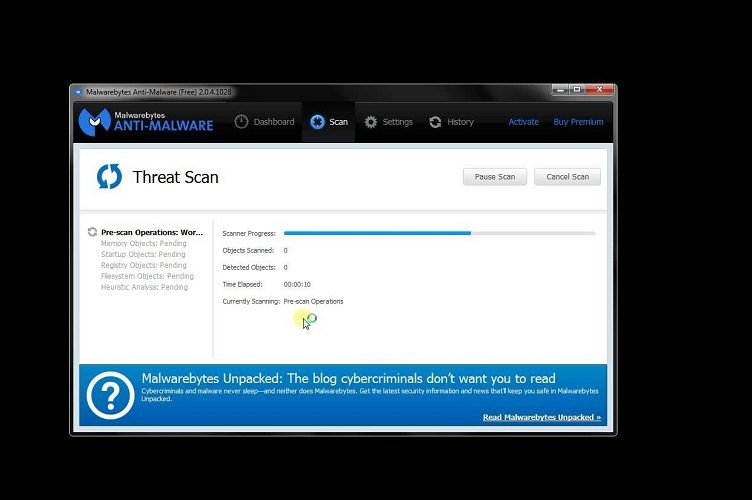
Task: Open the History tab
Action: [x=451, y=122]
